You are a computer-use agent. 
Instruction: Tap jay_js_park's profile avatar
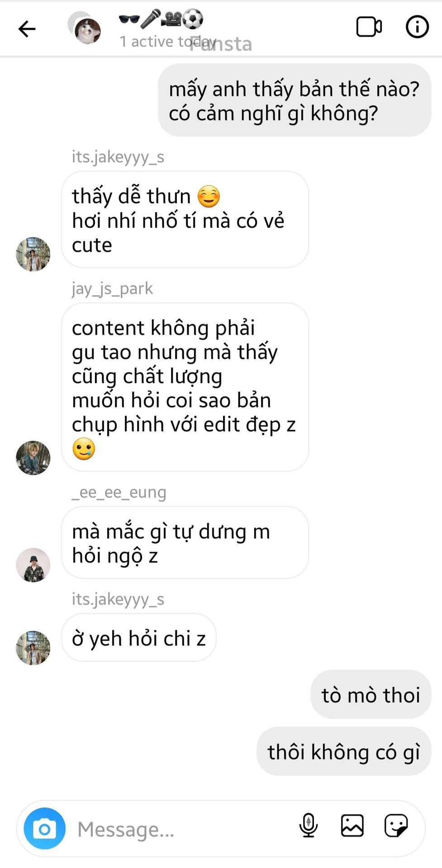coord(33,458)
